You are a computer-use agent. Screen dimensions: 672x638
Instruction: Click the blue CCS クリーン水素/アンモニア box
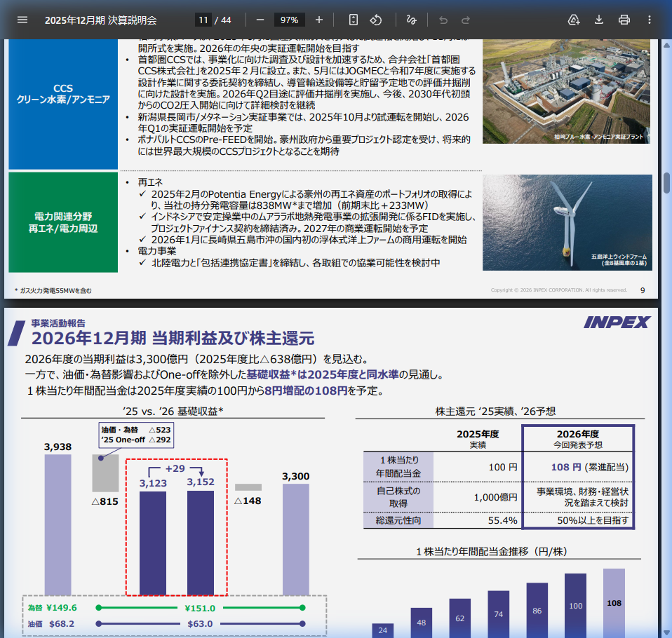63,104
